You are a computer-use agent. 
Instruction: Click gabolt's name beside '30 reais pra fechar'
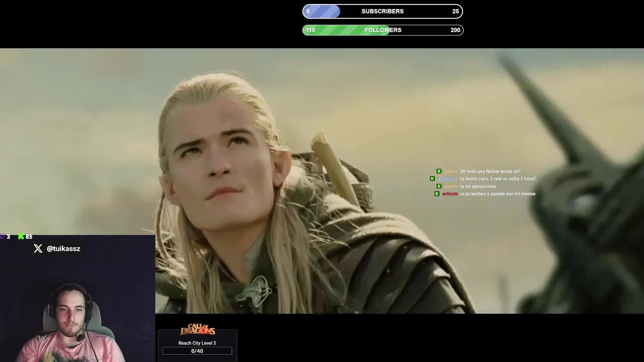coord(451,171)
